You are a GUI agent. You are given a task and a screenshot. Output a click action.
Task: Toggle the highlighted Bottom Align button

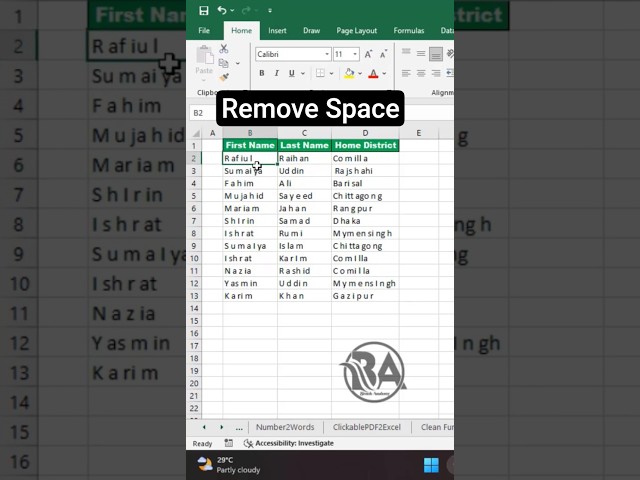[436, 54]
